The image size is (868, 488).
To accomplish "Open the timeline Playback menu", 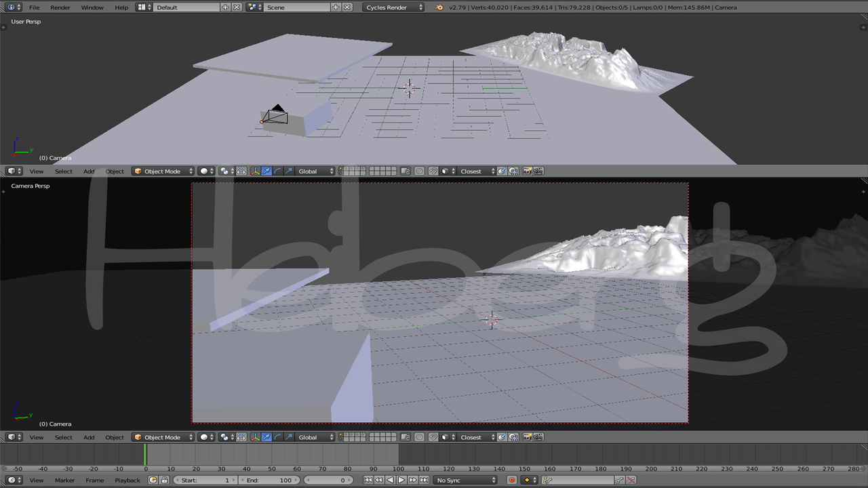I will tap(127, 480).
